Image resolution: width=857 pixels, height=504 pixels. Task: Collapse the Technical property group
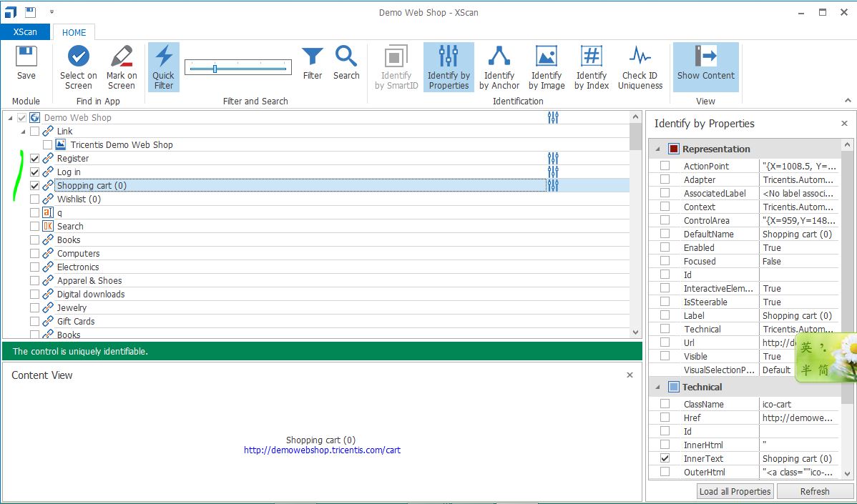pyautogui.click(x=657, y=387)
